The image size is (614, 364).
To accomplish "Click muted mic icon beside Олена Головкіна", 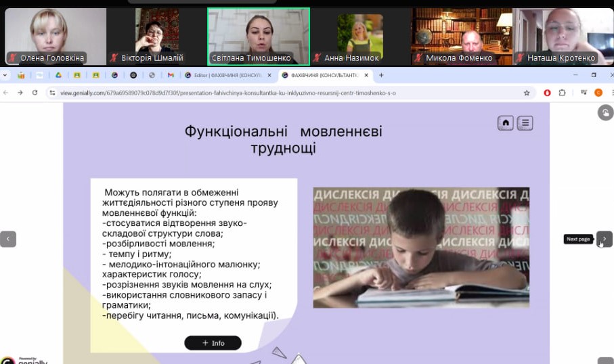I will pyautogui.click(x=13, y=58).
